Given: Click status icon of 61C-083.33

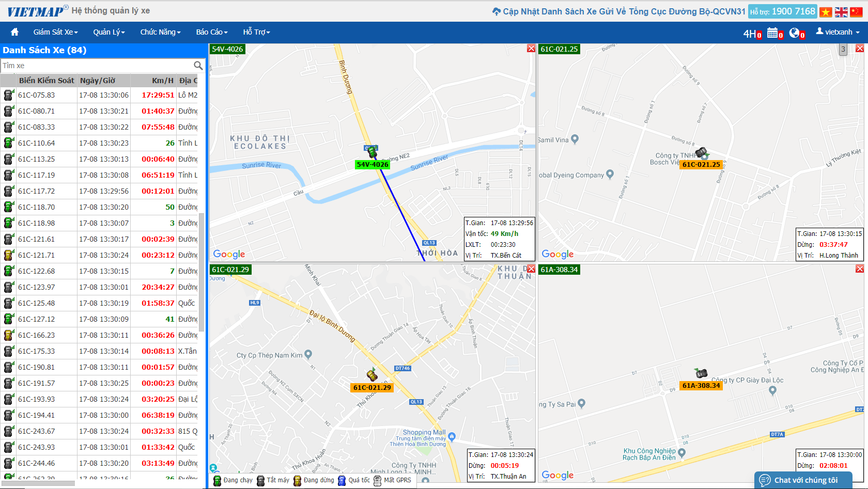Looking at the screenshot, I should pos(8,127).
